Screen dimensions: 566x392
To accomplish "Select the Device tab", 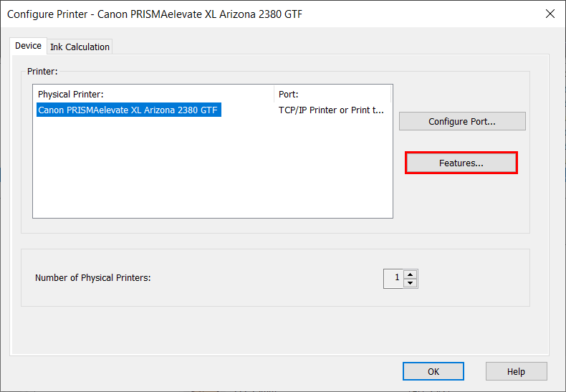I will pyautogui.click(x=28, y=46).
